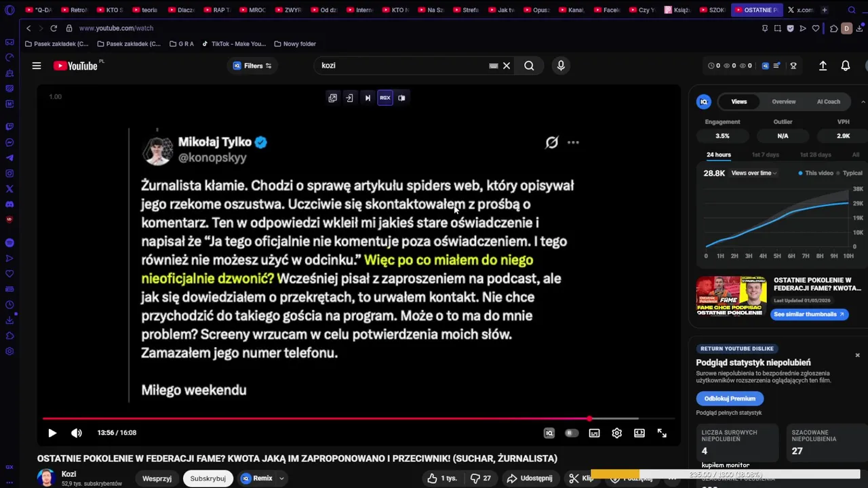The height and width of the screenshot is (488, 868).
Task: Play the video
Action: pos(52,433)
